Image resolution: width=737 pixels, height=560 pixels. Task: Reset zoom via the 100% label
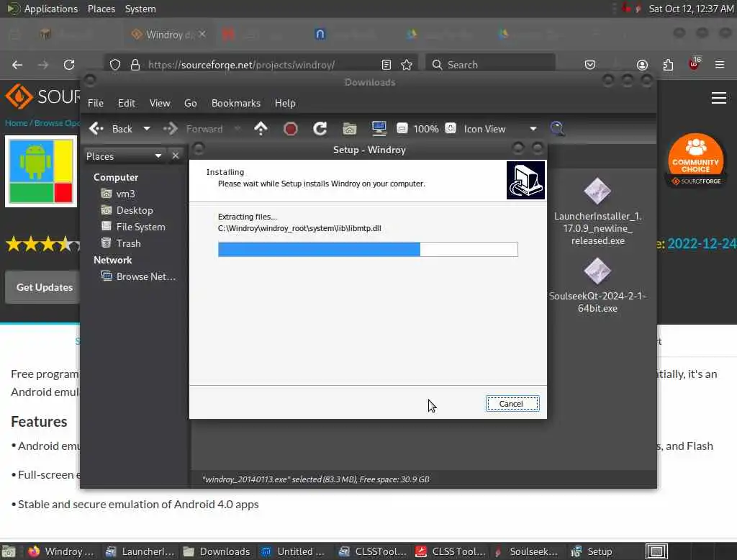(426, 129)
